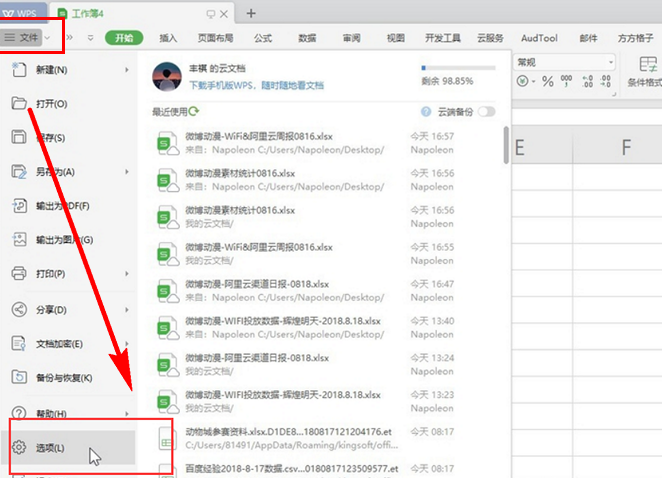Click the Save (保存) disk icon
The image size is (662, 478).
(19, 137)
